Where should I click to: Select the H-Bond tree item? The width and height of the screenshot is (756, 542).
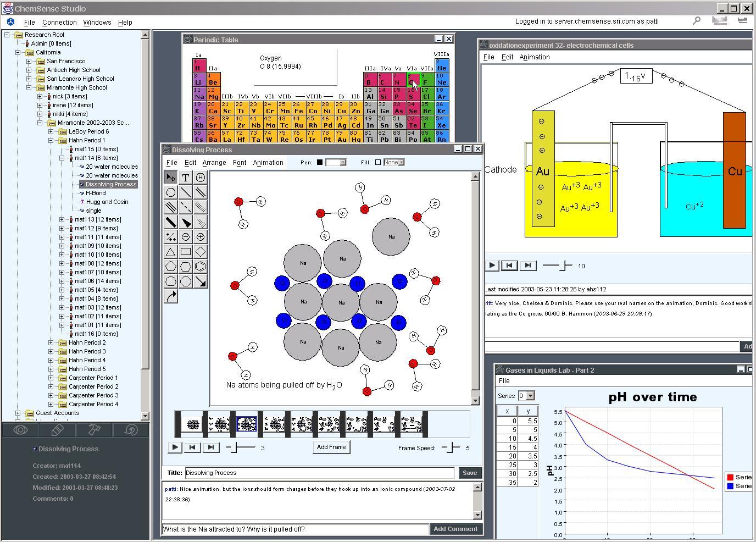pyautogui.click(x=96, y=193)
